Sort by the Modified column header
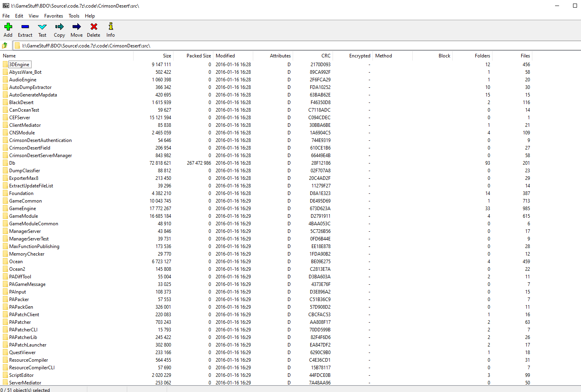Viewport: 581px width, 392px height. point(233,56)
